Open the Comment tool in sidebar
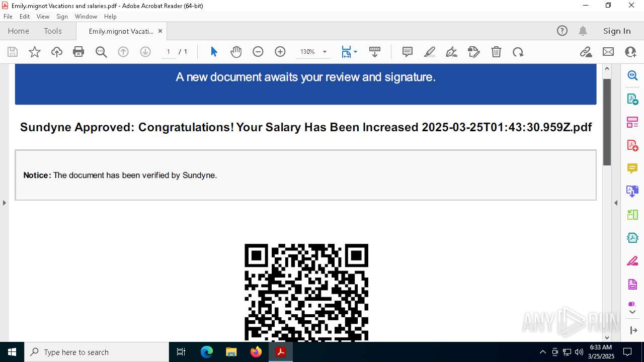Screen dimensions: 644x362 (632, 168)
